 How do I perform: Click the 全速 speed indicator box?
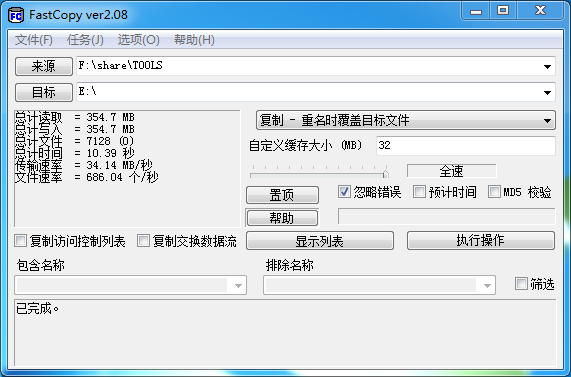pyautogui.click(x=451, y=171)
